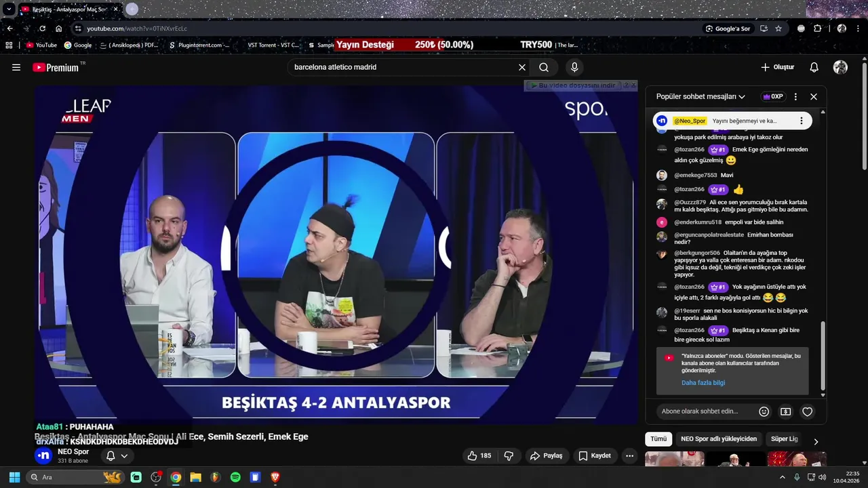Open Windows Start menu
Screen dimensions: 868x488
[x=14, y=477]
